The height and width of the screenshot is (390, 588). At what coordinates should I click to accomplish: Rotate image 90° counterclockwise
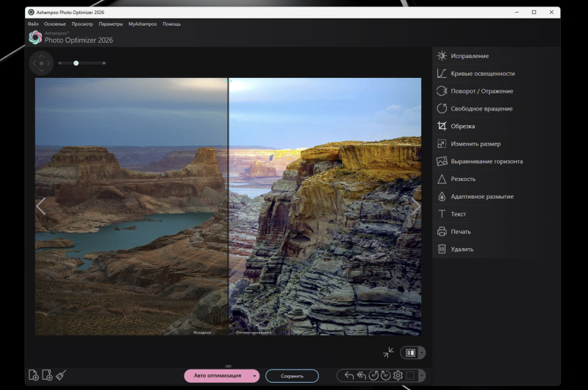(373, 375)
